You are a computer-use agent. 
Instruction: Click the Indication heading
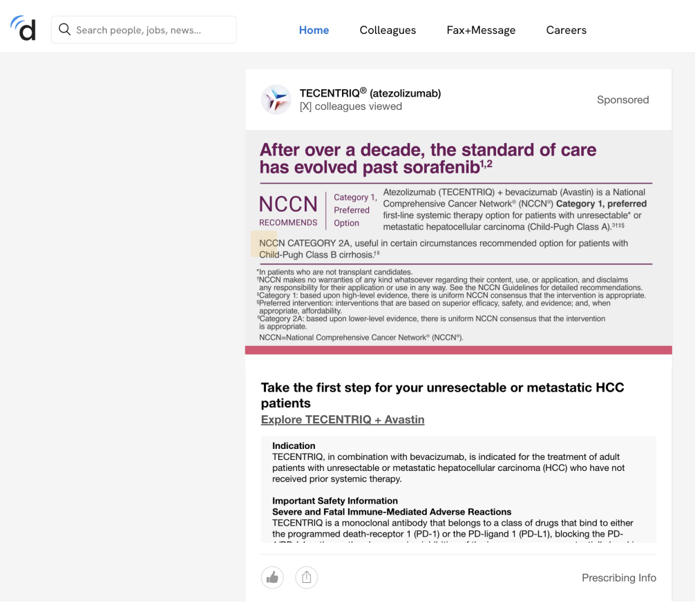pos(294,446)
